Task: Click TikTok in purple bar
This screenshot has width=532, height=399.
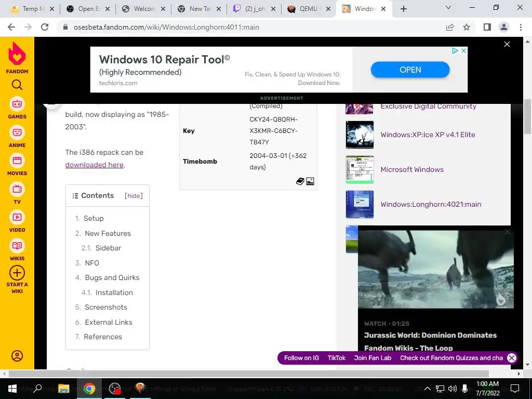Action: (336, 358)
